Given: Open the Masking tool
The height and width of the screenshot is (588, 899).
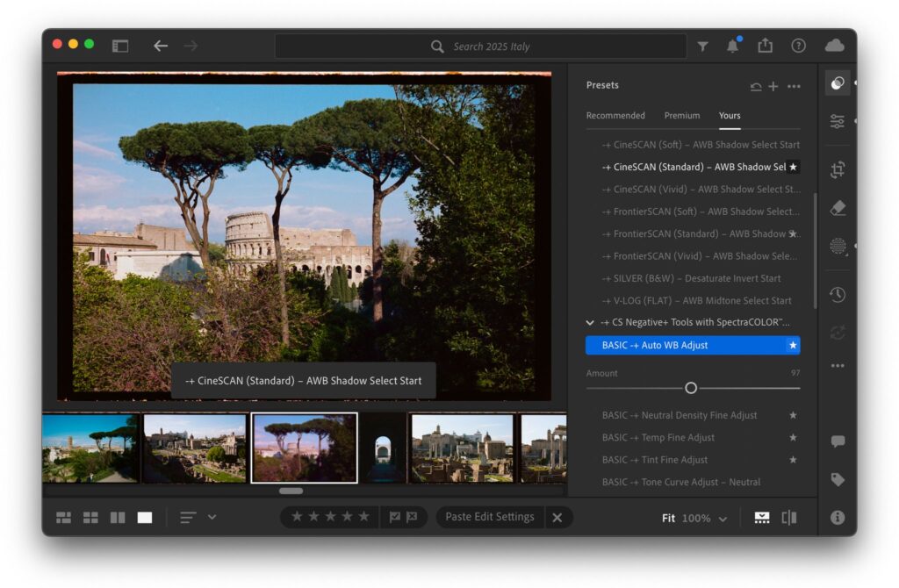Looking at the screenshot, I should 838,246.
